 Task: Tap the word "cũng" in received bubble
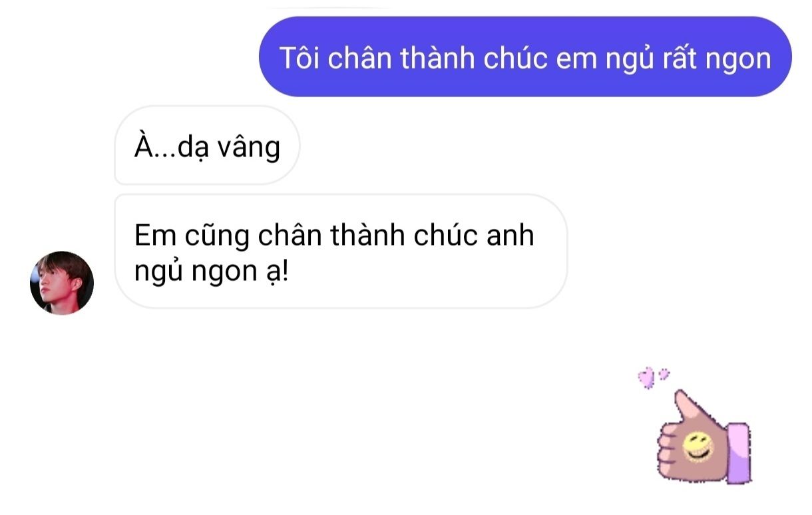[213, 238]
